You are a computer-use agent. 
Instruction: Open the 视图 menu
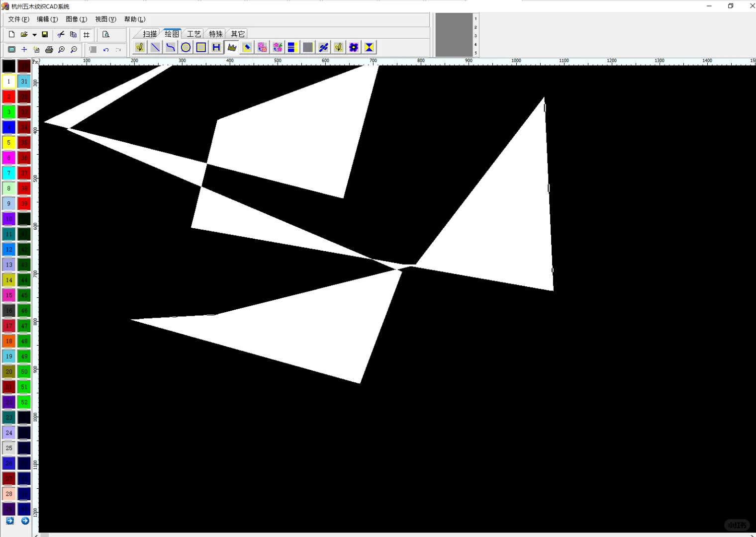click(x=105, y=19)
